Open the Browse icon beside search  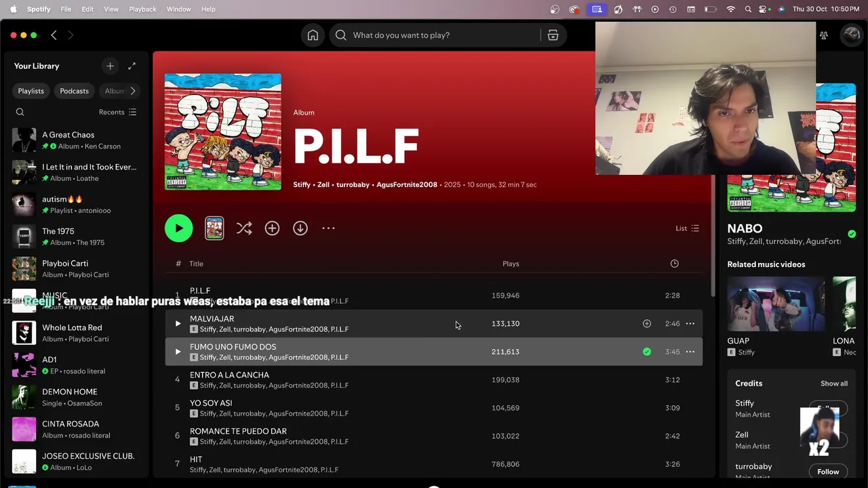click(553, 35)
